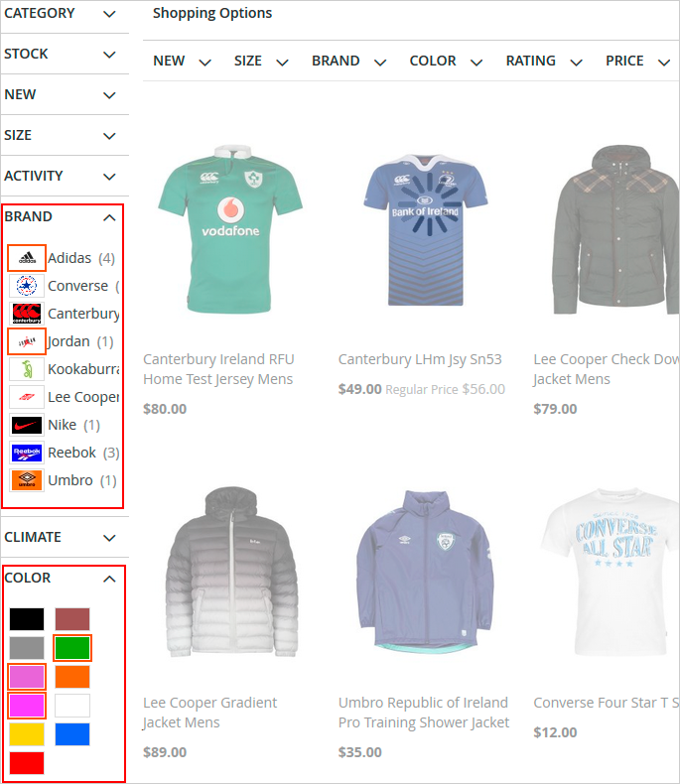680x784 pixels.
Task: Open the NEW dropdown in Shopping Options bar
Action: pos(182,61)
